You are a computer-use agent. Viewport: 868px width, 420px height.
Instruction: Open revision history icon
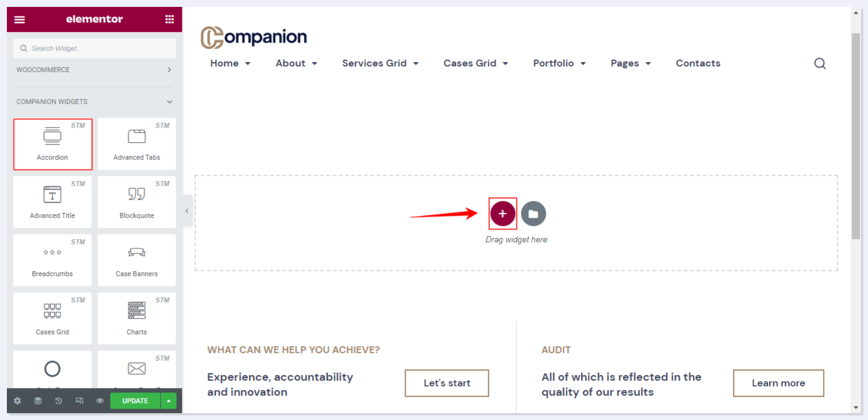click(59, 401)
